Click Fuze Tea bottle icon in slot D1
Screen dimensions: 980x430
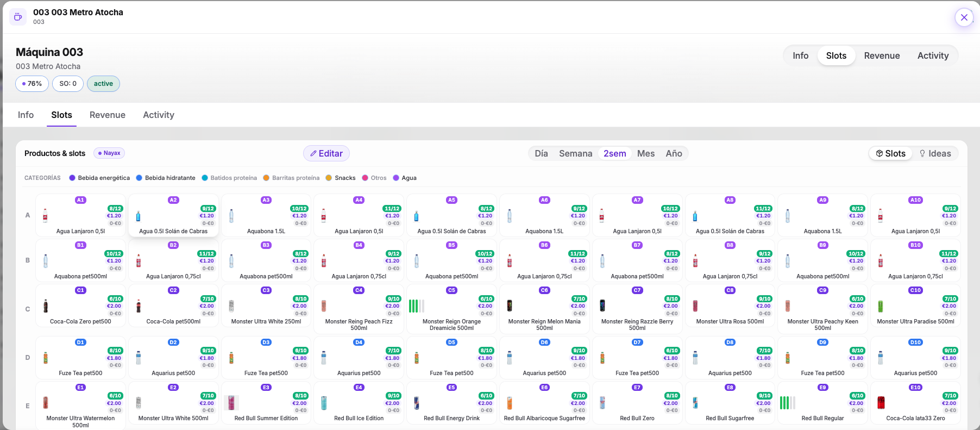(46, 358)
